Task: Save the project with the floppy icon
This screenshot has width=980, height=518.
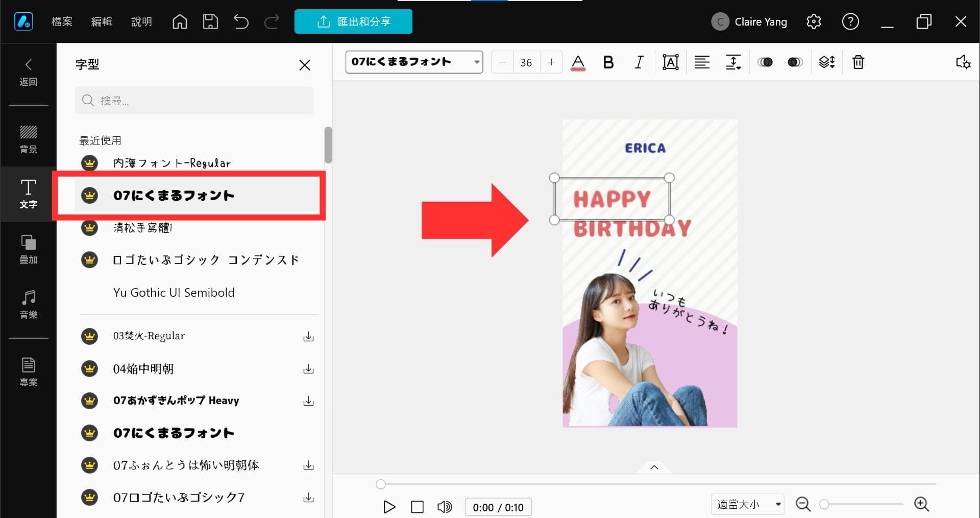Action: pos(210,21)
